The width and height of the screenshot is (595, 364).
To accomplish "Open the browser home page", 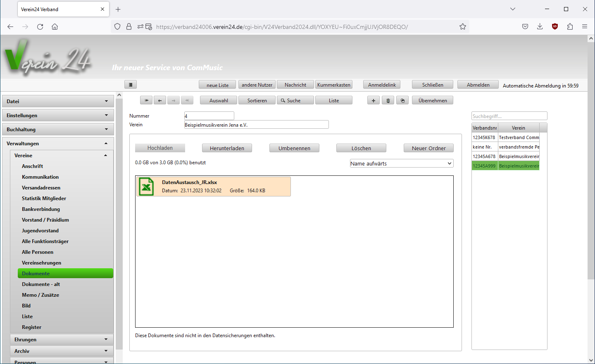I will click(55, 27).
